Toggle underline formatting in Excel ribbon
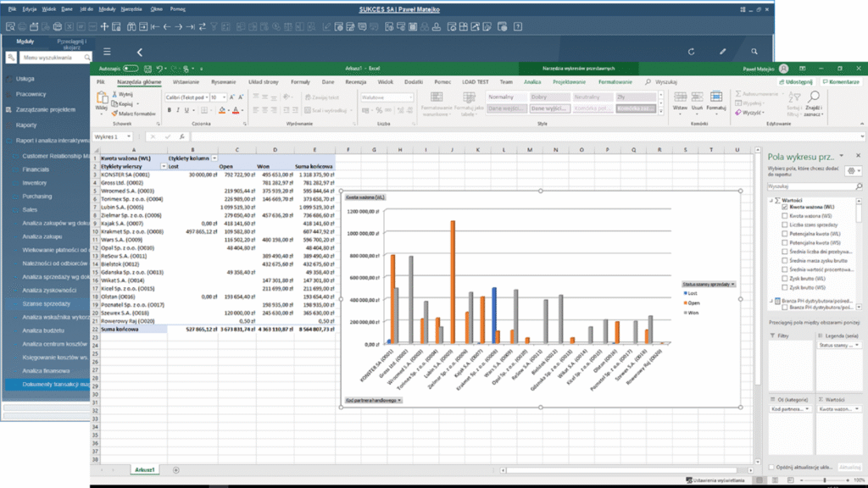Image resolution: width=868 pixels, height=488 pixels. (186, 110)
